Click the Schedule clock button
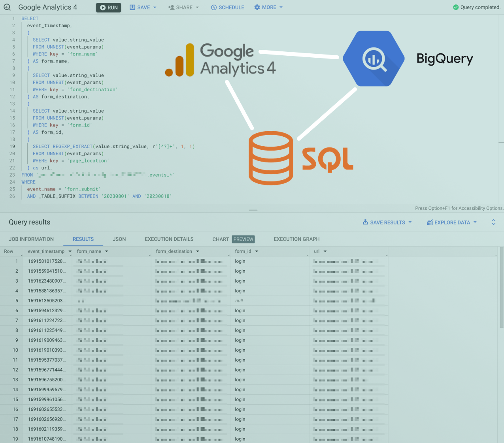The width and height of the screenshot is (504, 443). coord(227,8)
